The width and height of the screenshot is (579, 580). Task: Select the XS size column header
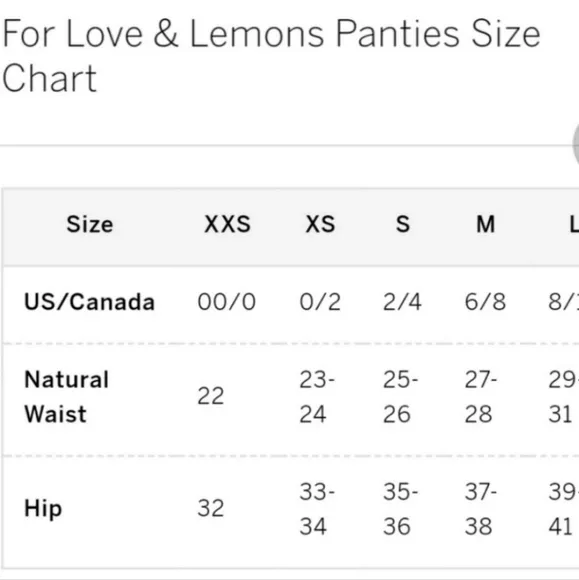(x=320, y=224)
